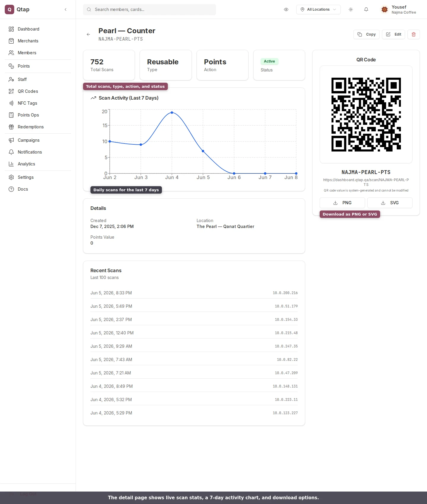Click the QR code image
The image size is (427, 504).
366,114
